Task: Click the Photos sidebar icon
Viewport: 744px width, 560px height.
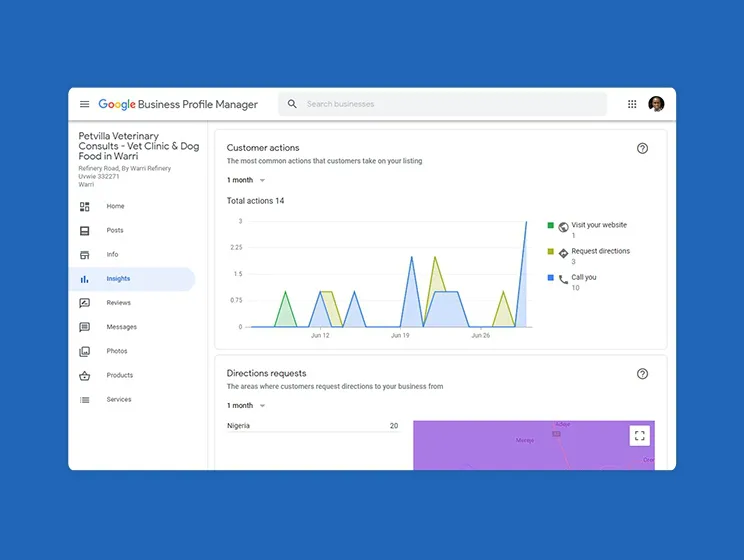Action: click(x=84, y=351)
